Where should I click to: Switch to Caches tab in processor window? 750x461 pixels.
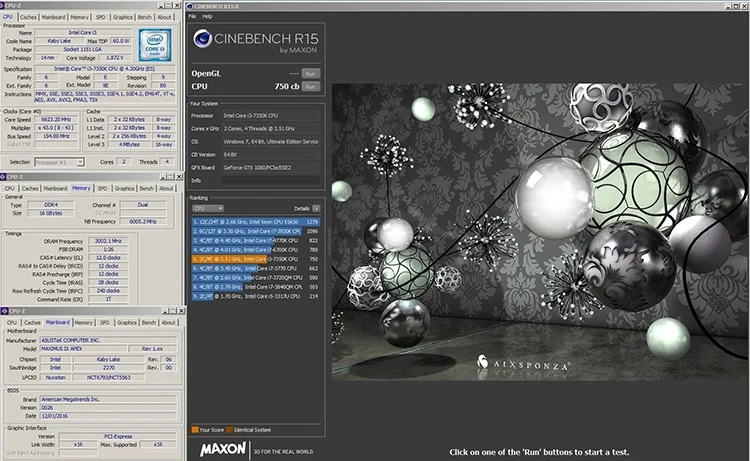coord(28,17)
